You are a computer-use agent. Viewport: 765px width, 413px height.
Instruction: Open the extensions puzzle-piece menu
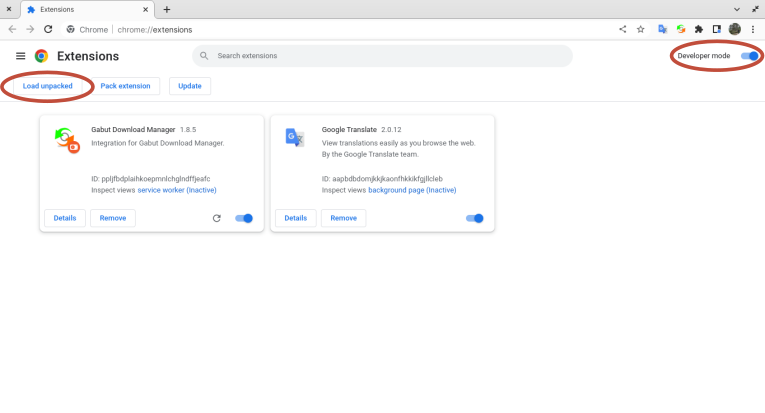point(699,29)
